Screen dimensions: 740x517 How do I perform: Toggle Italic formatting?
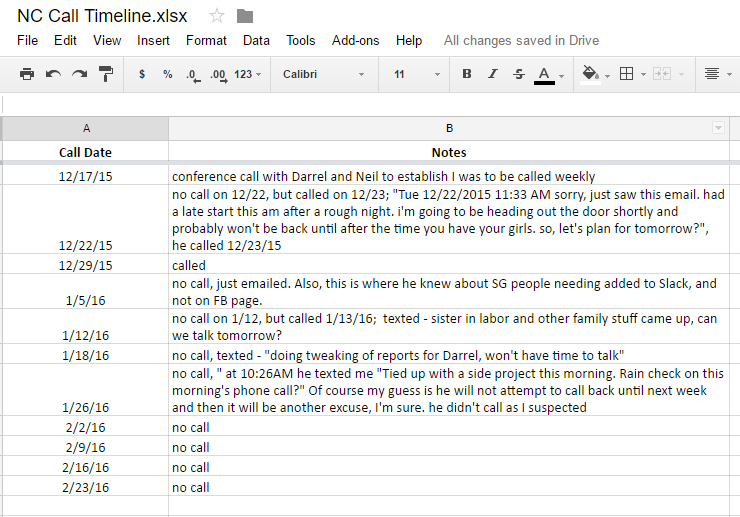point(493,74)
